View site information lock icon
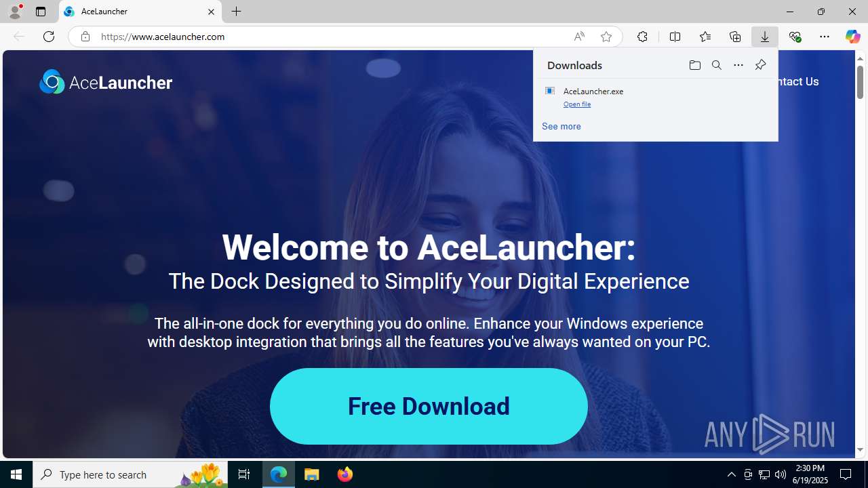The image size is (868, 488). click(x=85, y=37)
